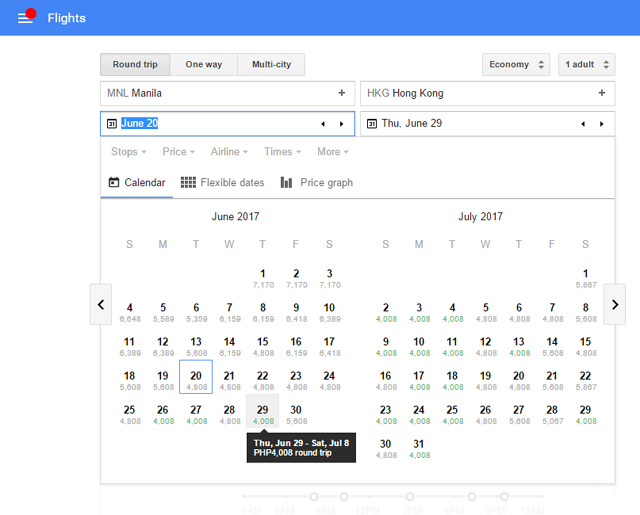Choose the Multi-city trip type
The image size is (640, 515).
point(271,64)
